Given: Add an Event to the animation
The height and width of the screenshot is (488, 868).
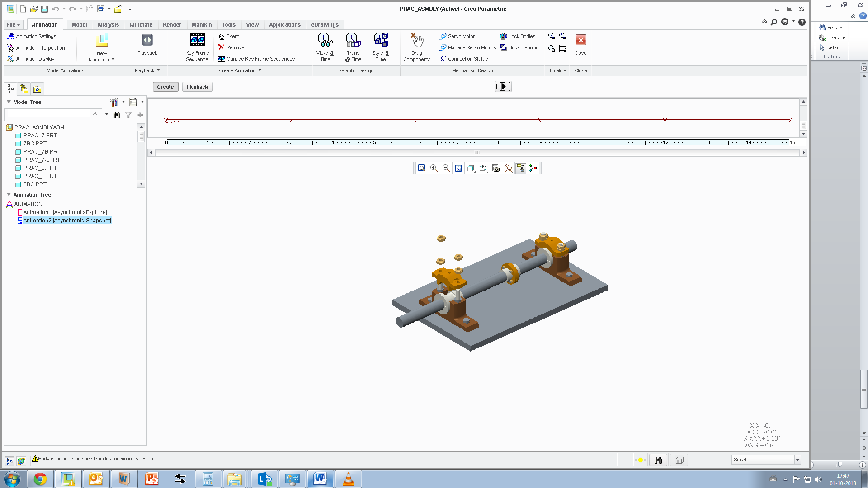Looking at the screenshot, I should [x=229, y=36].
